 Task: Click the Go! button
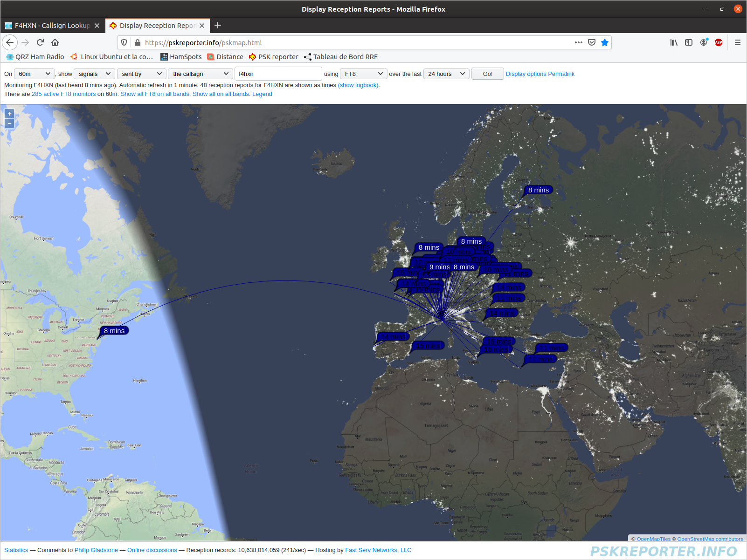pyautogui.click(x=488, y=74)
